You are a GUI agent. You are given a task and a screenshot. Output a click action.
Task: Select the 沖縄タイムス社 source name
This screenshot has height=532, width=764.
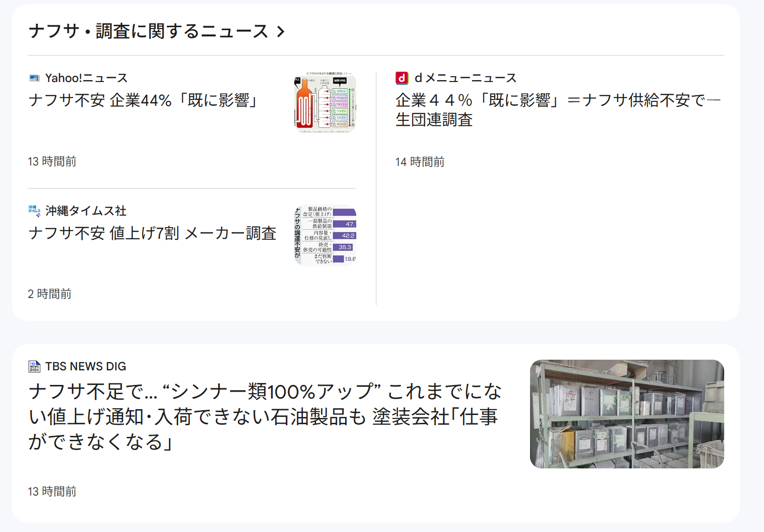coord(86,211)
